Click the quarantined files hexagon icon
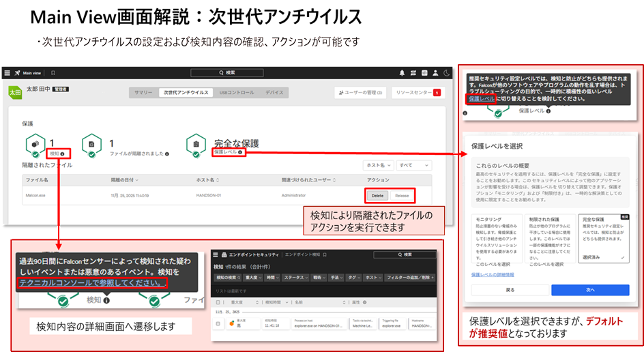The image size is (644, 352). 92,145
